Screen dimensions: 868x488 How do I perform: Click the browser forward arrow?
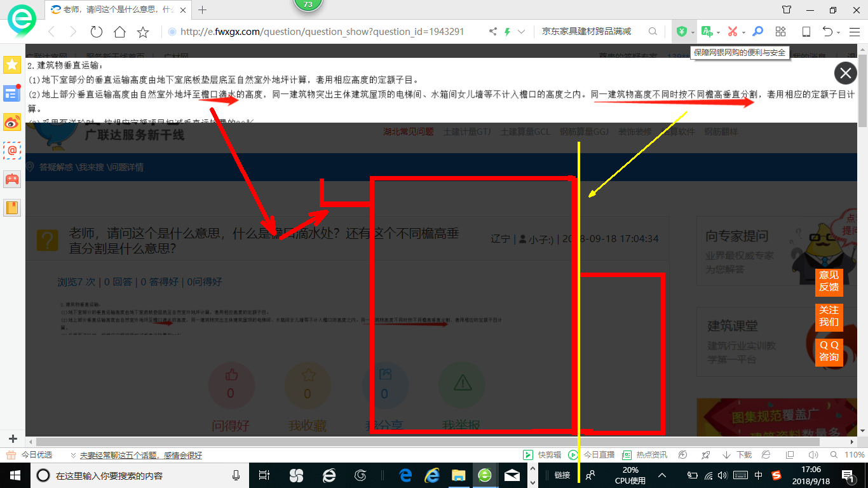click(x=73, y=32)
